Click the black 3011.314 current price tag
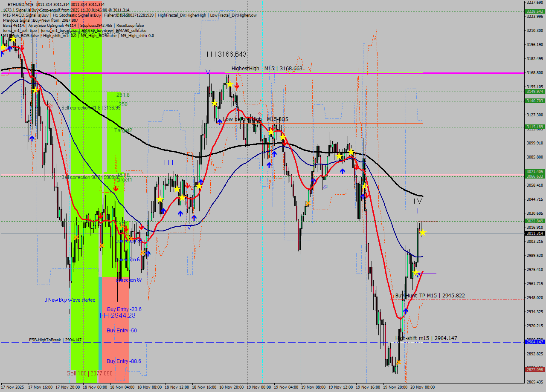Viewport: 546px width, 392px height. click(534, 233)
